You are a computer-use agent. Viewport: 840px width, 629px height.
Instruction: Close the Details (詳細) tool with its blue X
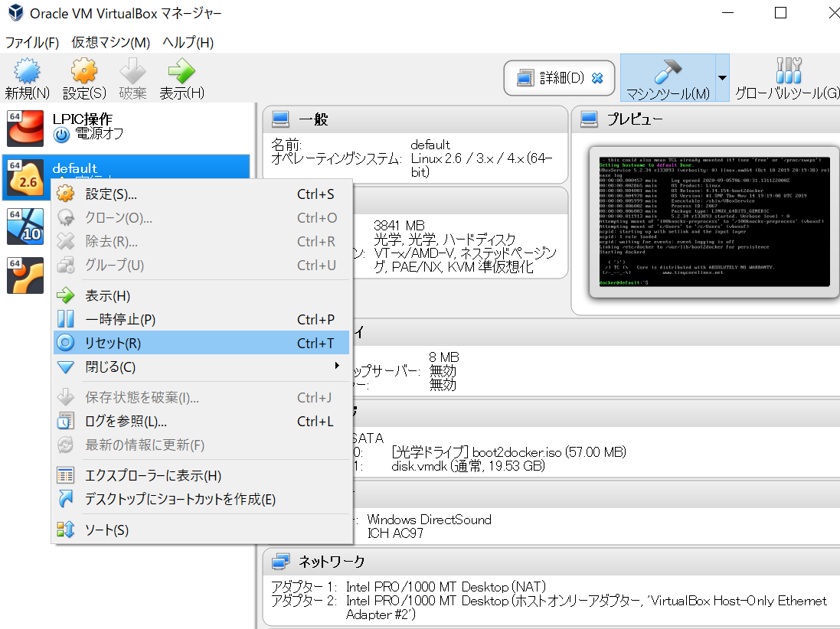click(x=597, y=78)
